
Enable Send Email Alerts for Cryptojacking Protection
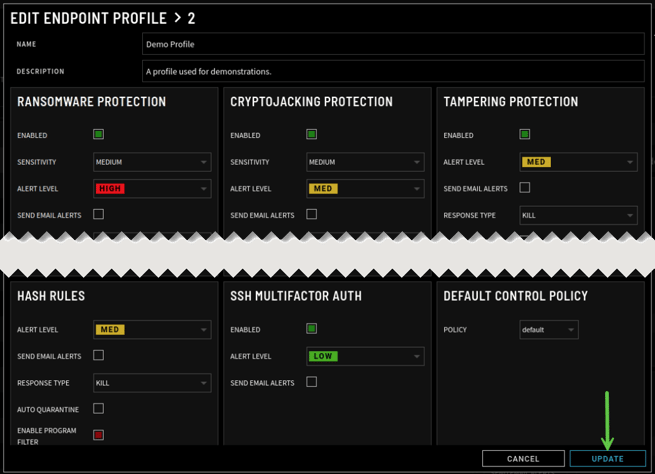(312, 214)
